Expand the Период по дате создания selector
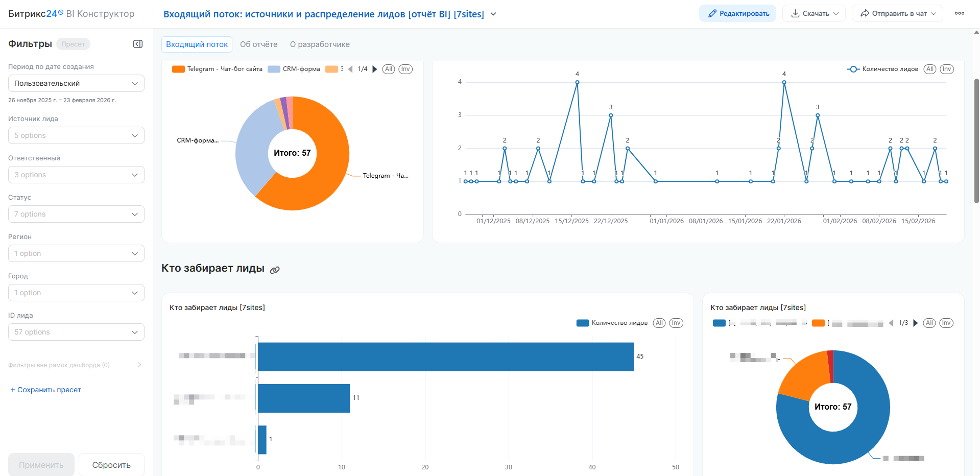980x476 pixels. coord(76,83)
